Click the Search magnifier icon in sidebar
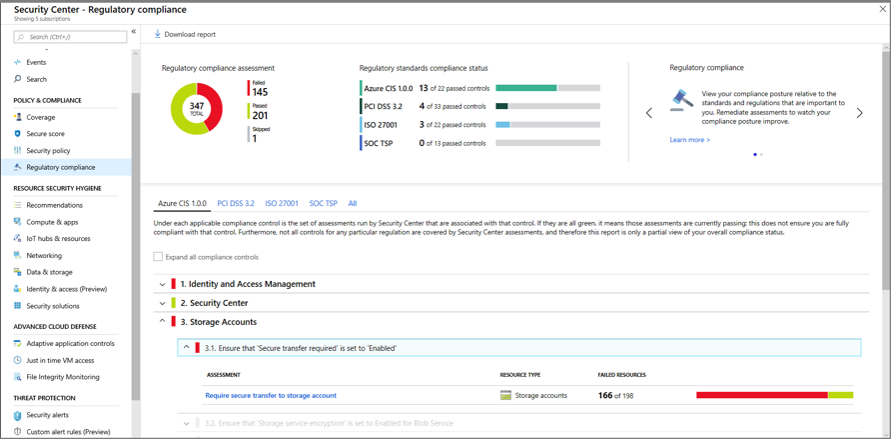 [18, 79]
